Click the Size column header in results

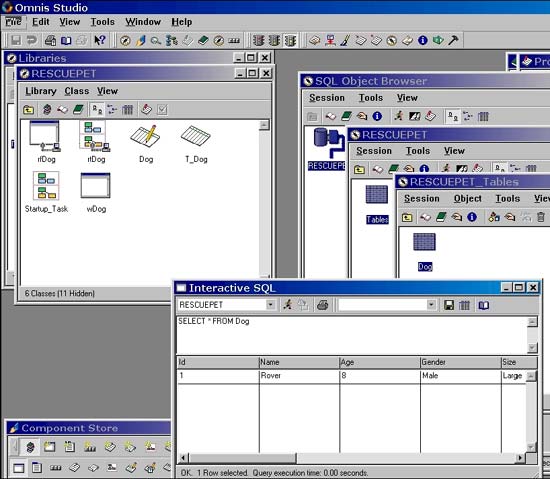point(519,362)
